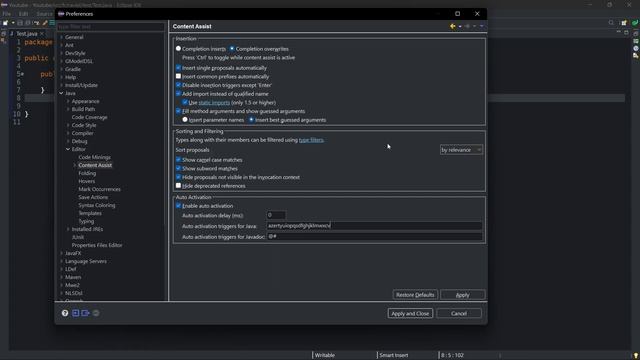Enable Insert common prefixes automatically
Screen dimensions: 640x360
178,76
